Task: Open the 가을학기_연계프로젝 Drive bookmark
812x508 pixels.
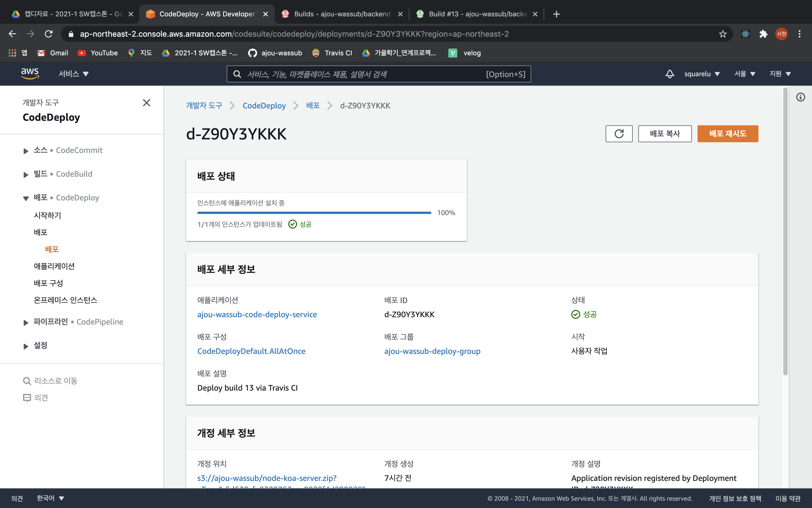Action: 399,53
